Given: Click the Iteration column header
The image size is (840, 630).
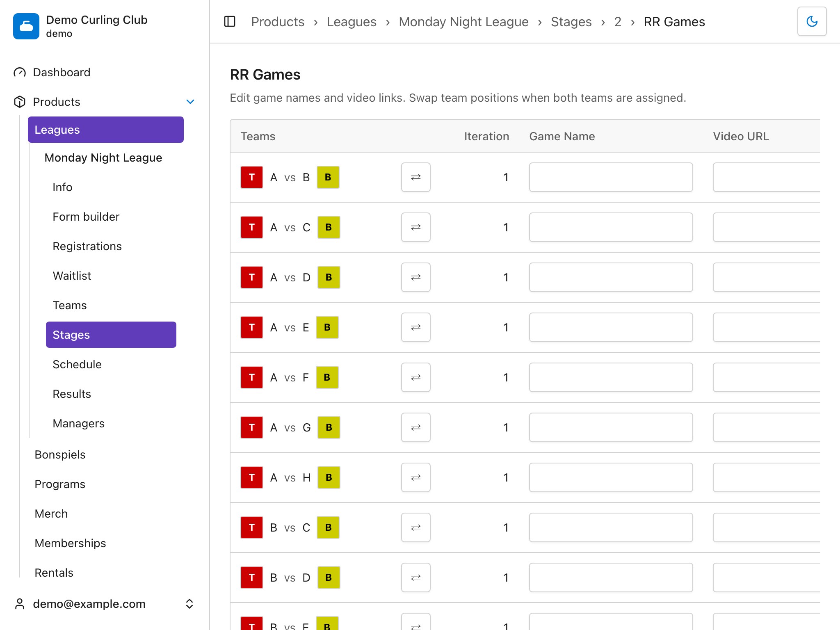Looking at the screenshot, I should click(x=486, y=136).
